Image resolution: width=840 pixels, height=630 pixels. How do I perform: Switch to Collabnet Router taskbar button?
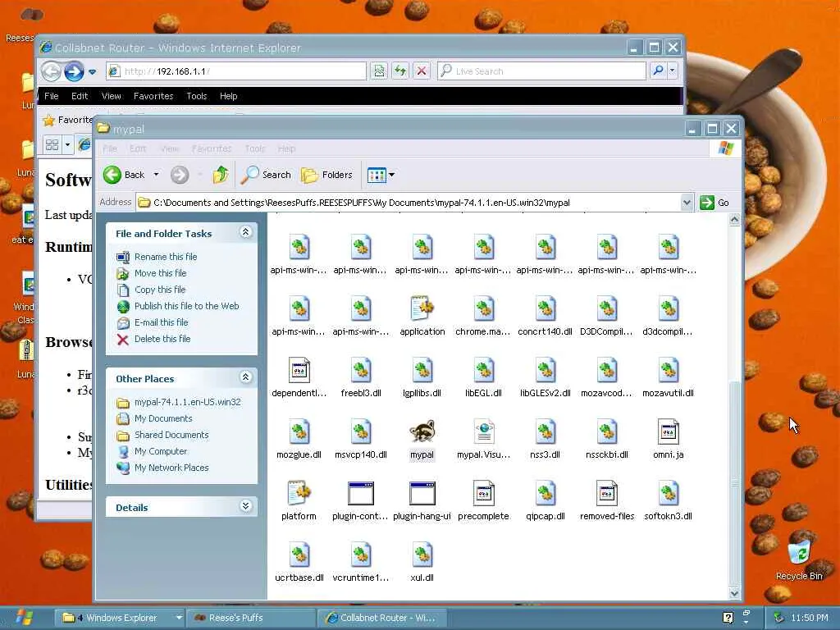coord(382,618)
